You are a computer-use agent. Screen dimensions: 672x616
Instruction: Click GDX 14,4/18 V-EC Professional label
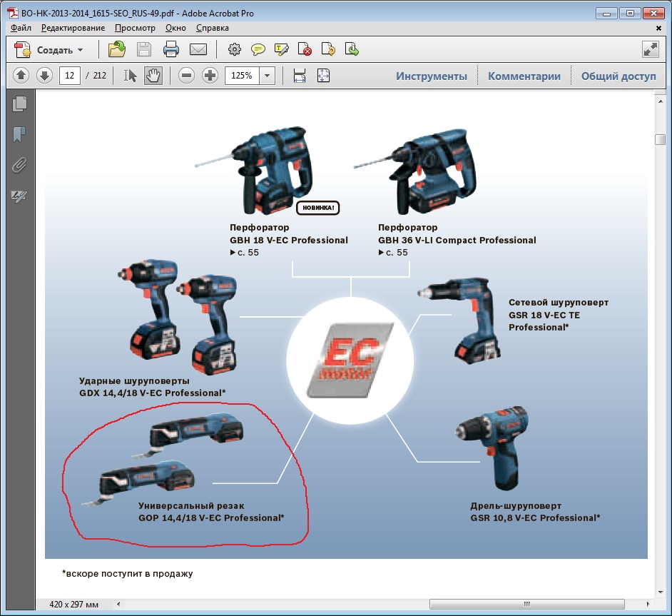tap(152, 393)
